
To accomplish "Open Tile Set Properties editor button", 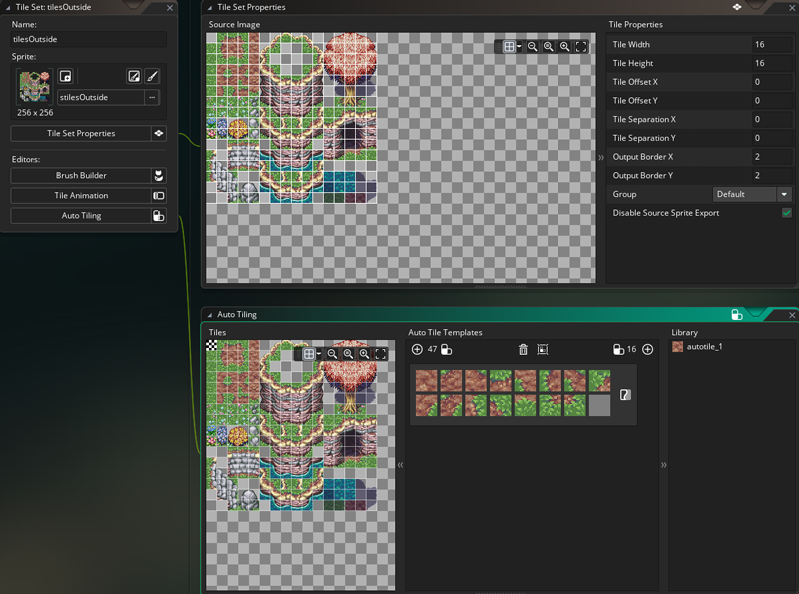I will (81, 133).
